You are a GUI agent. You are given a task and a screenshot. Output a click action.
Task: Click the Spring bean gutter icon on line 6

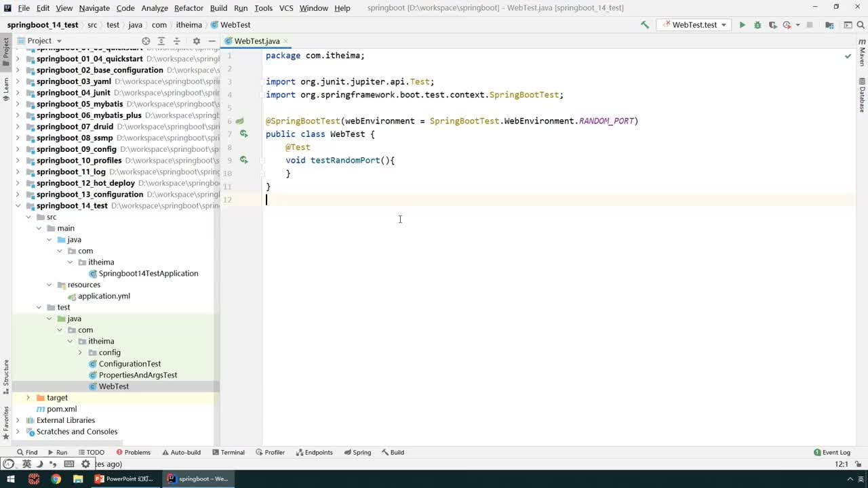pyautogui.click(x=239, y=121)
